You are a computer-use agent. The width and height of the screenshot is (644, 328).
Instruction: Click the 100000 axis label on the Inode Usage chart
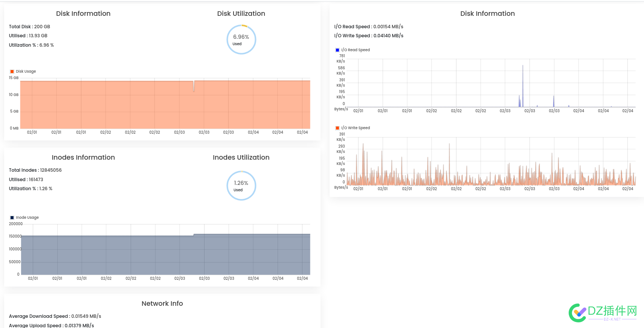coord(15,249)
